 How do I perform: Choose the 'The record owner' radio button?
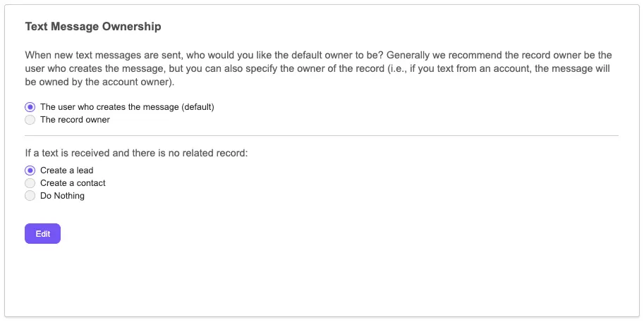click(x=30, y=120)
